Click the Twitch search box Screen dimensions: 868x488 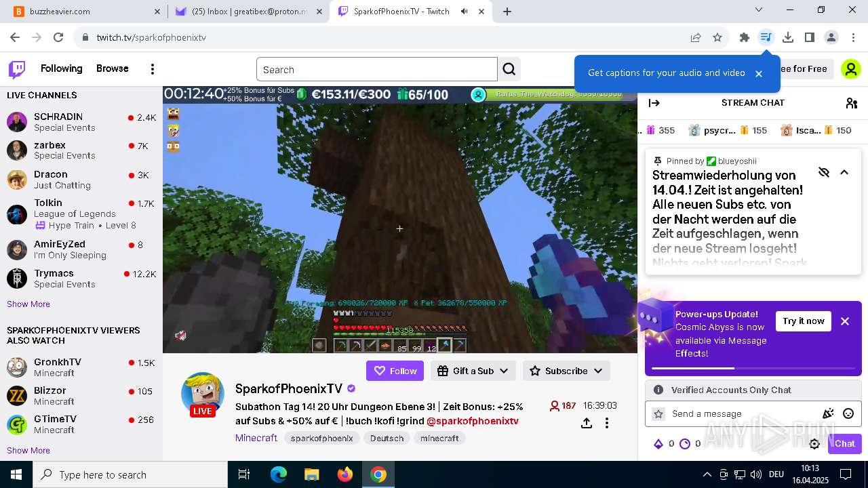click(x=377, y=69)
